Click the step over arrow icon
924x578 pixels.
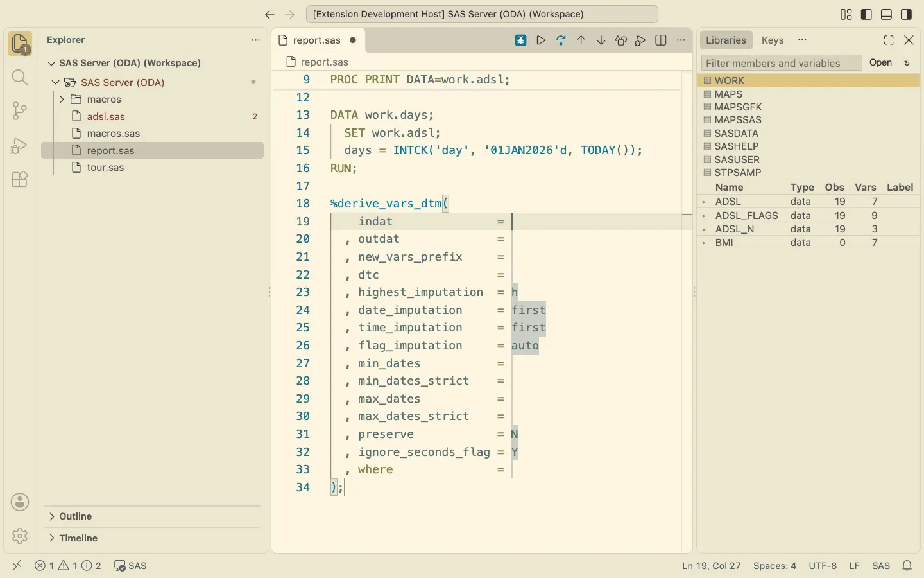pos(561,40)
